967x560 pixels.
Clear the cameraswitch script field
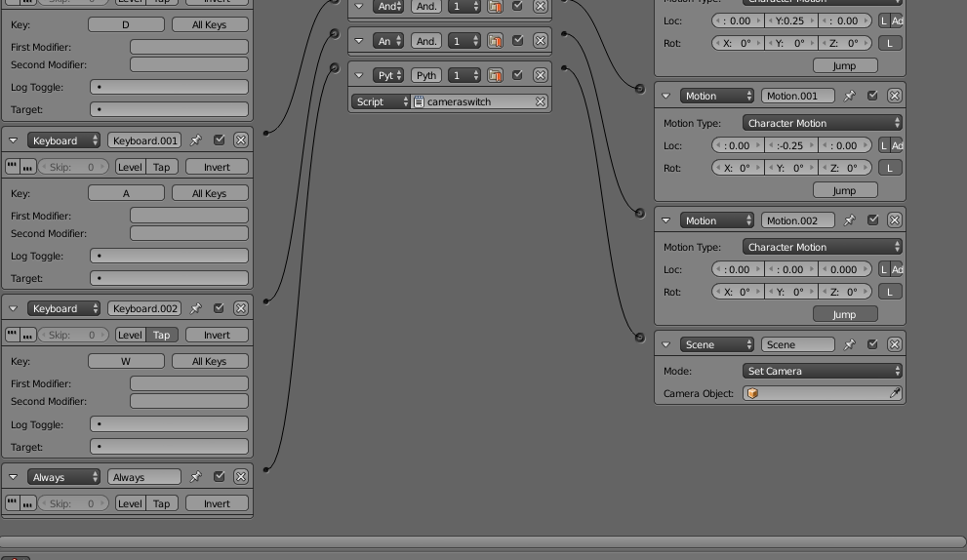click(x=541, y=101)
